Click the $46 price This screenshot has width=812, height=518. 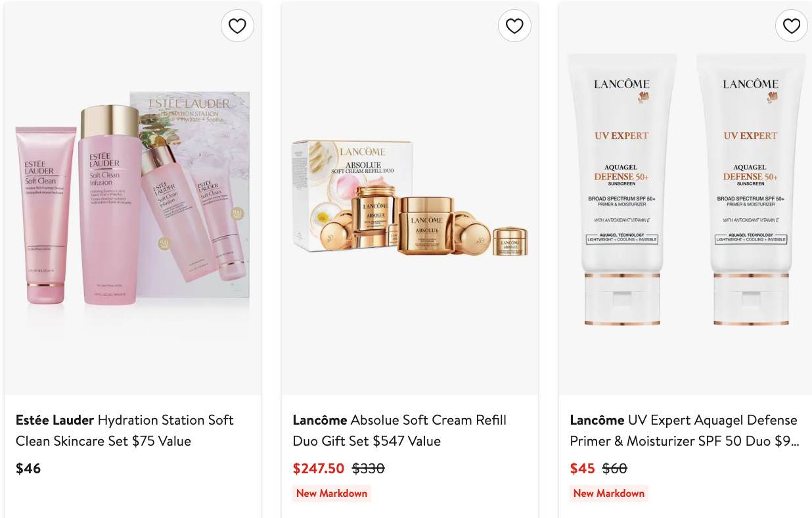coord(28,469)
